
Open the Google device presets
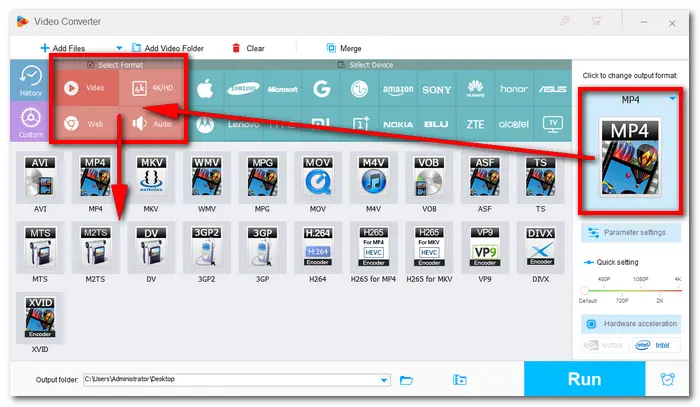321,89
